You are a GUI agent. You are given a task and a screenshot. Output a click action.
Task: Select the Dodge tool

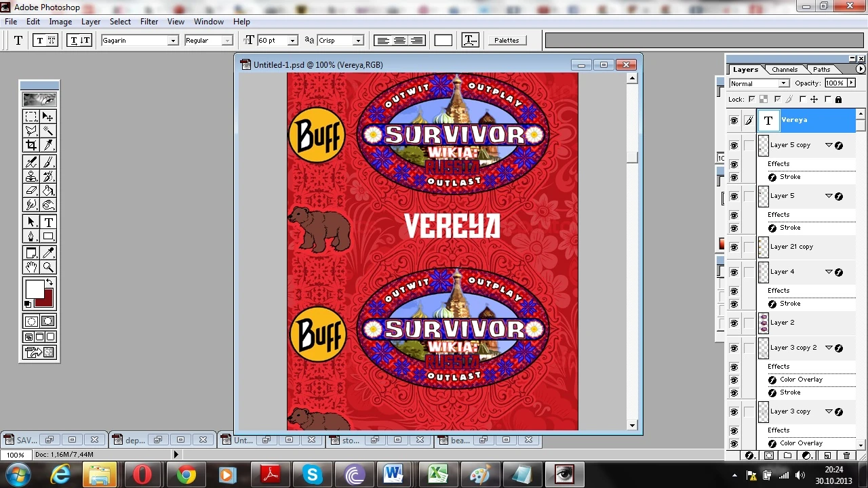(48, 205)
